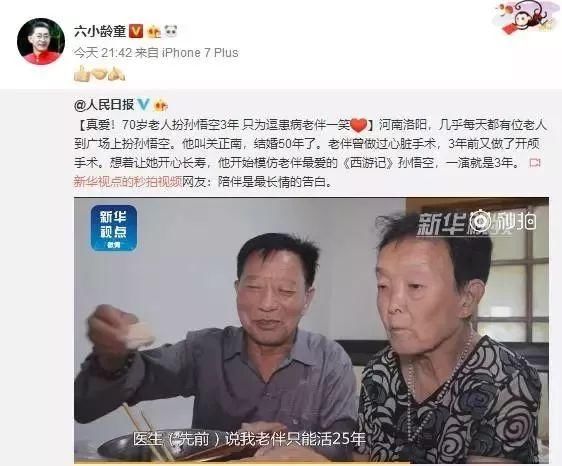Click the panda badge icon
Viewport: 562px width, 466px height.
(x=171, y=32)
